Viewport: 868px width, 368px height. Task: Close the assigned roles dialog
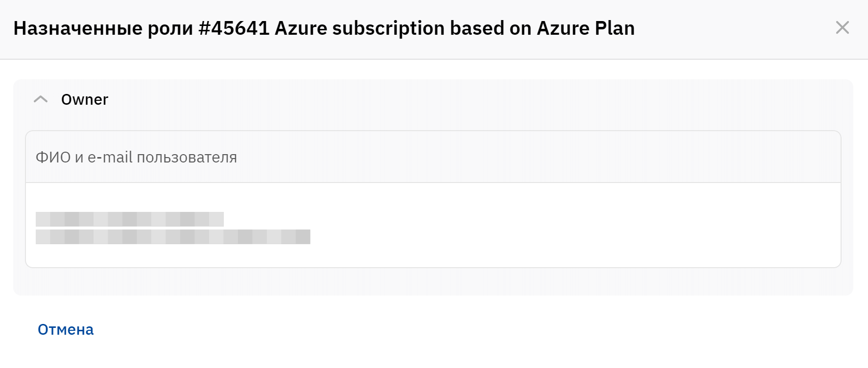click(x=842, y=27)
